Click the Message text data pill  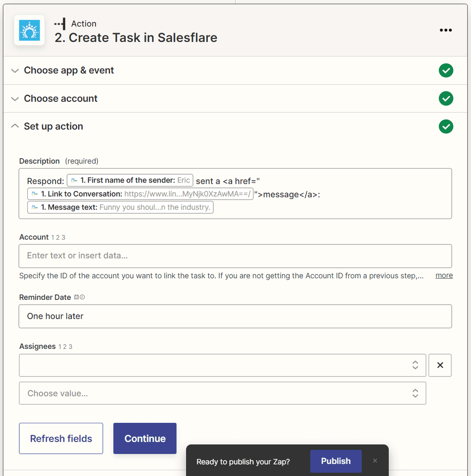point(120,207)
